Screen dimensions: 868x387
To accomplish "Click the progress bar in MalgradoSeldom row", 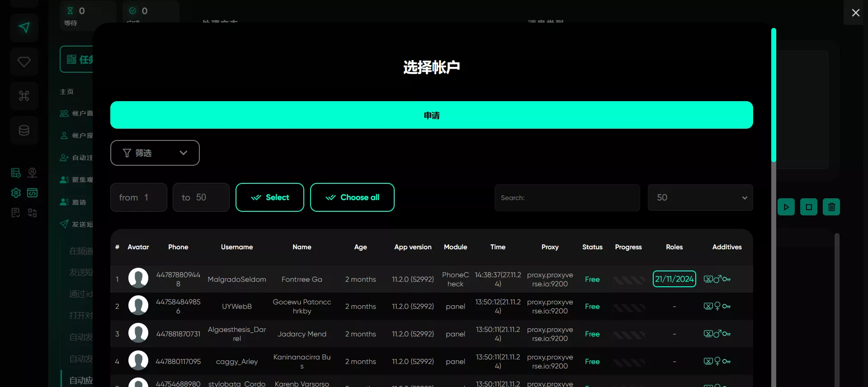I will tap(628, 280).
